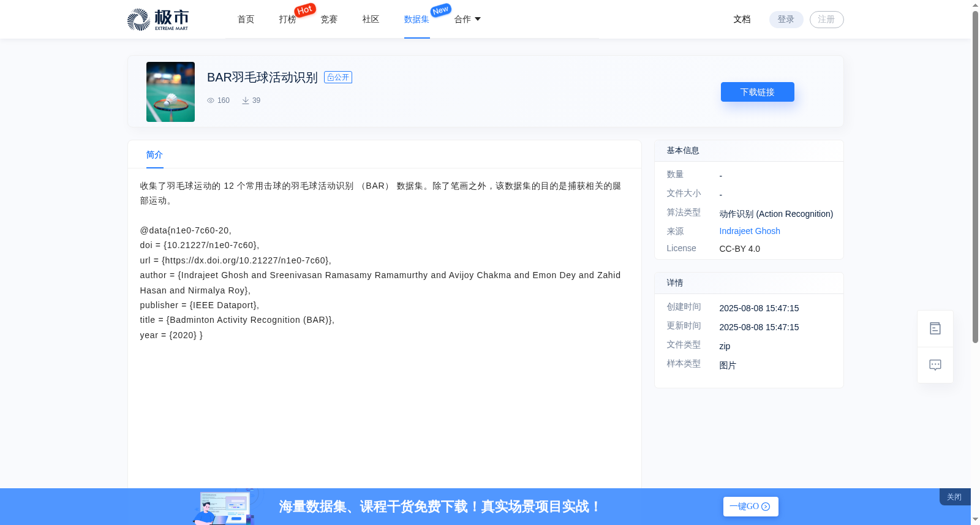Open 竞赛 navigation item
Viewport: 980px width, 525px height.
(x=330, y=19)
